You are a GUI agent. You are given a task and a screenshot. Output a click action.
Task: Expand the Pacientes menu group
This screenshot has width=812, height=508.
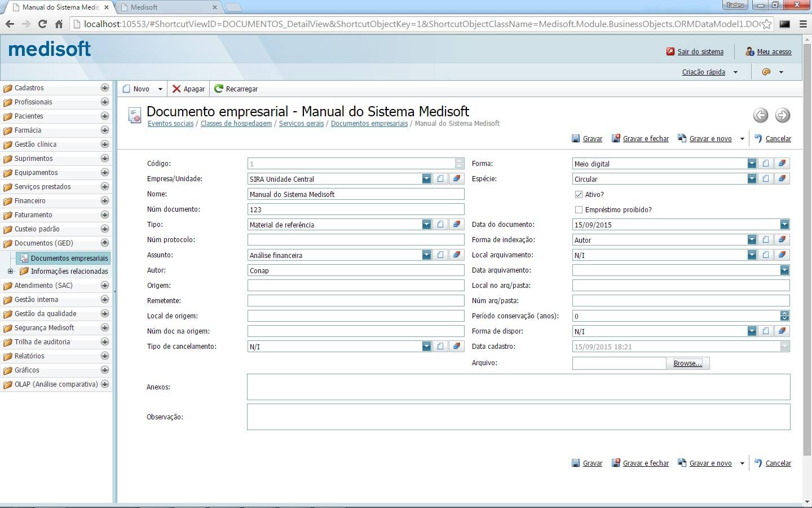tap(105, 116)
